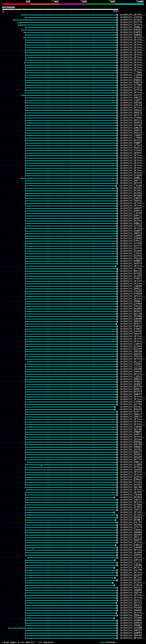
Task: Click the alignment bar of the B0XDJ5 hit
Action: point(66,20)
